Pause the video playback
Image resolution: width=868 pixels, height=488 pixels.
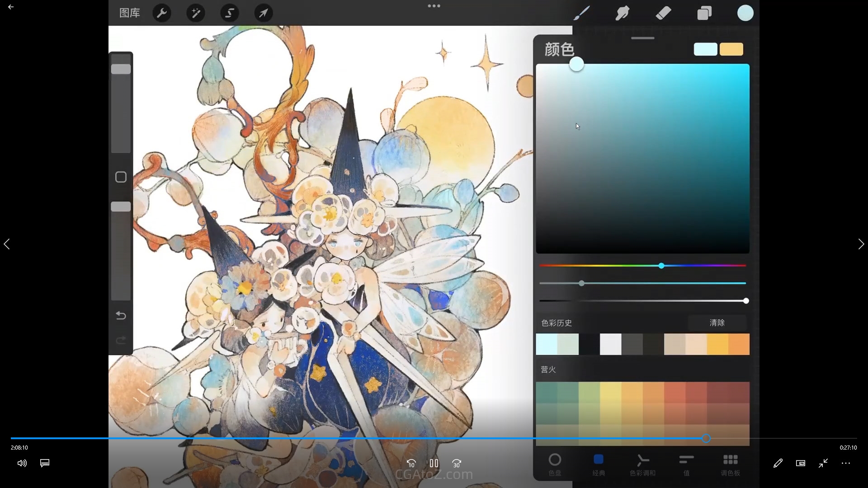coord(434,463)
